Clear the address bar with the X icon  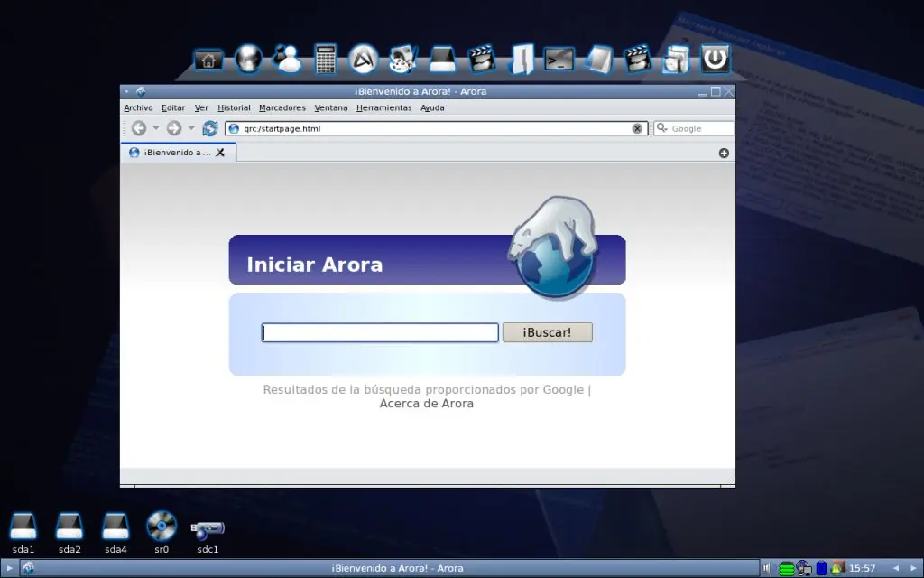click(637, 128)
